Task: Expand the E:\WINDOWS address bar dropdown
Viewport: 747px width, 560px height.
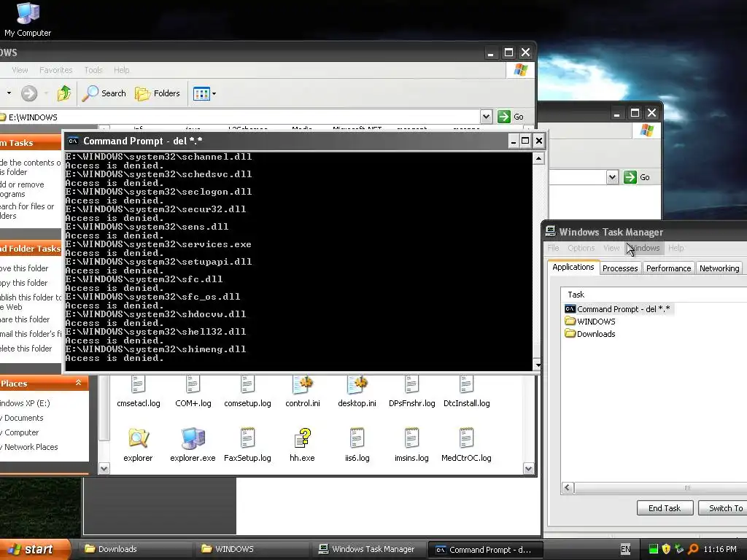Action: (x=486, y=117)
